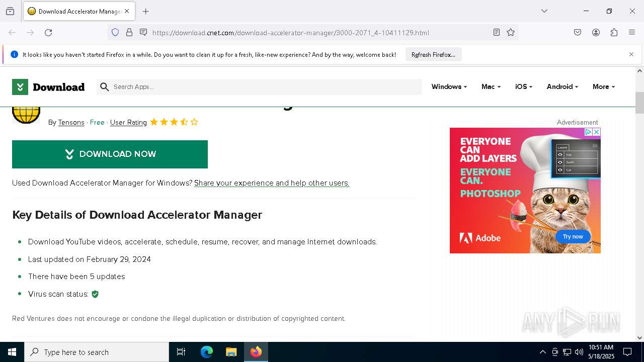
Task: Open a new tab with plus icon
Action: pos(146,11)
